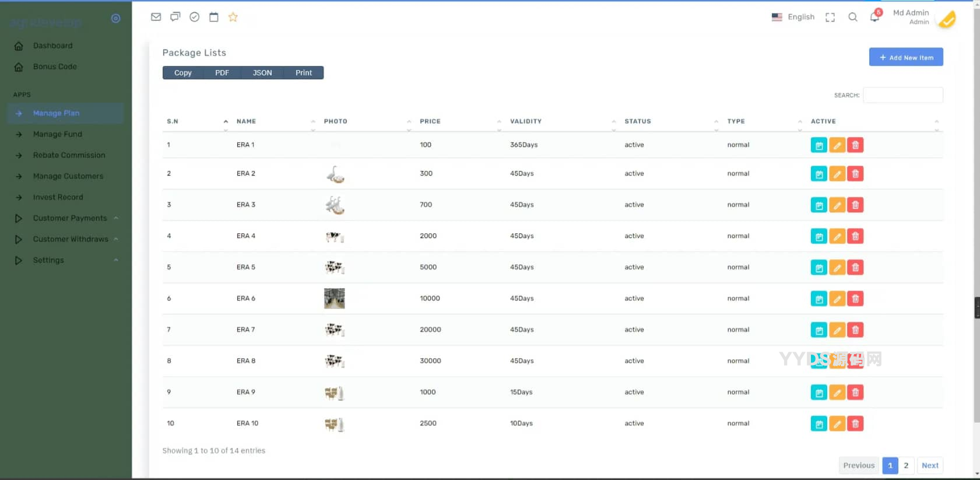Open Manage Fund in sidebar
Image resolution: width=980 pixels, height=480 pixels.
(x=57, y=134)
